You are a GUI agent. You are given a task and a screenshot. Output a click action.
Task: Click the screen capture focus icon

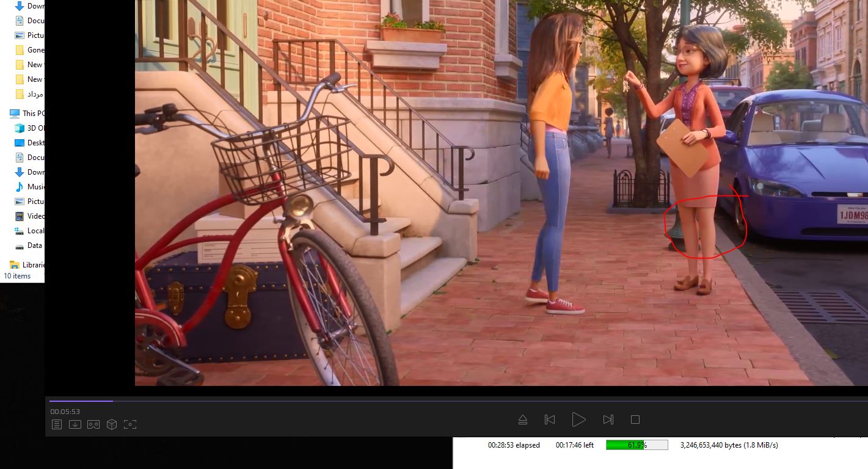coord(130,424)
